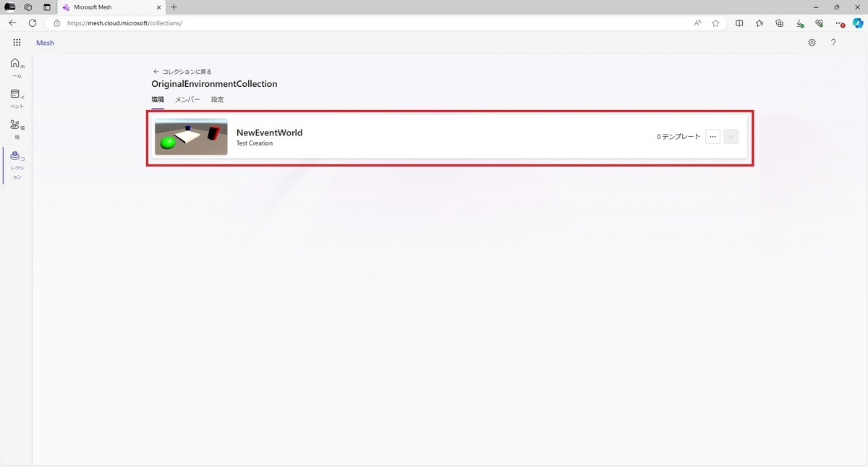
Task: Open the browser Collections icon
Action: click(779, 23)
